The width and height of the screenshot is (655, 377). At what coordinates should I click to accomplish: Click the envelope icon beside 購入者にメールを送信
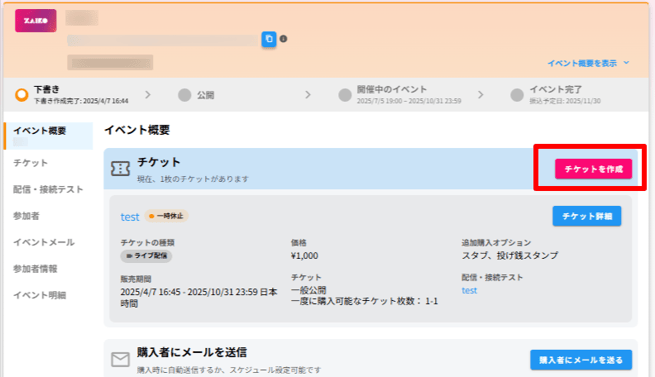120,359
